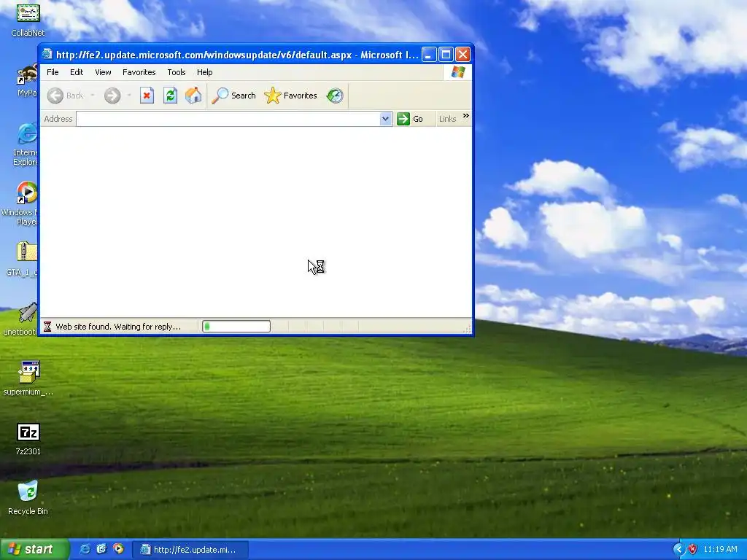Click the Windows flag logo throbber
This screenshot has height=560, width=747.
458,72
